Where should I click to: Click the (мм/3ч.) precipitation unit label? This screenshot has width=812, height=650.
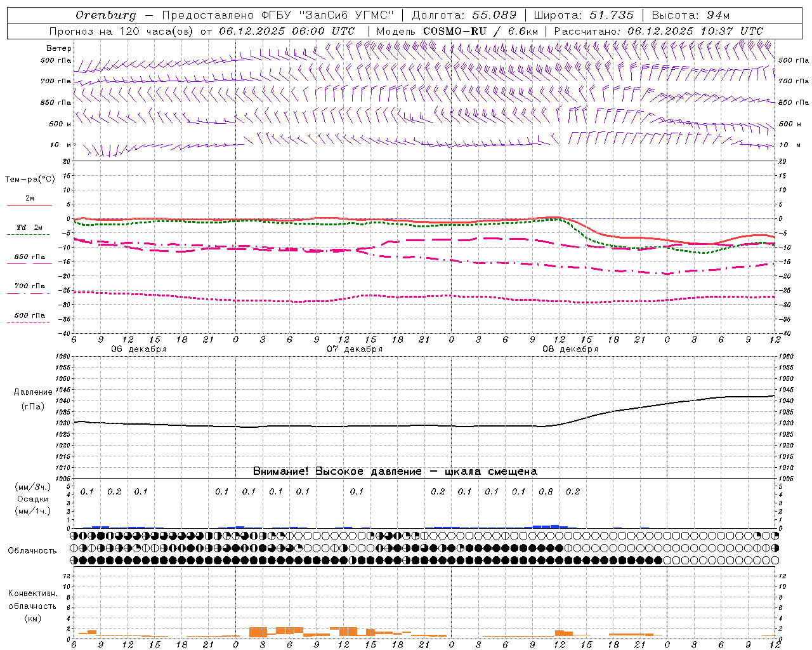[33, 487]
